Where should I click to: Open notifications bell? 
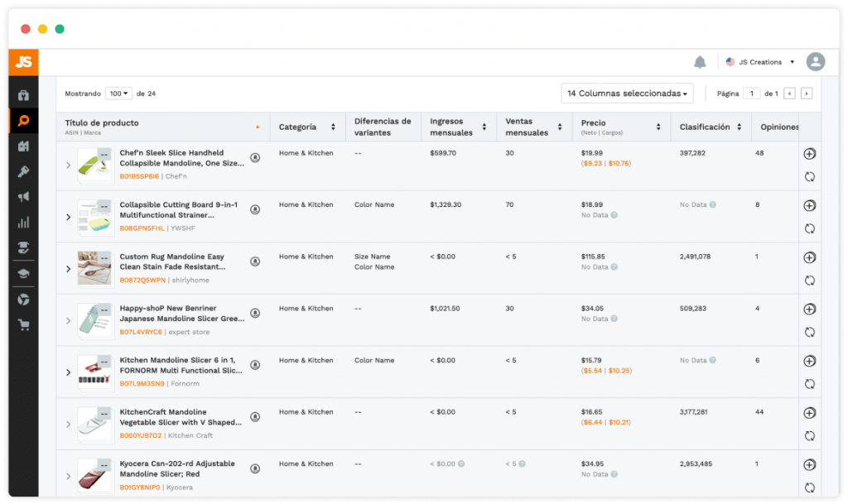[700, 62]
